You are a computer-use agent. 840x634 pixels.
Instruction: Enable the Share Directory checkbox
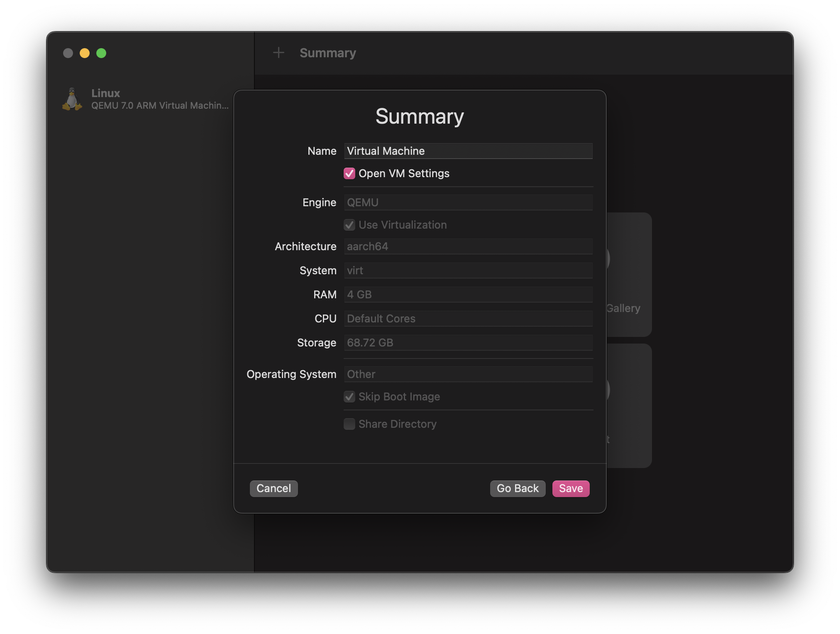(x=349, y=424)
